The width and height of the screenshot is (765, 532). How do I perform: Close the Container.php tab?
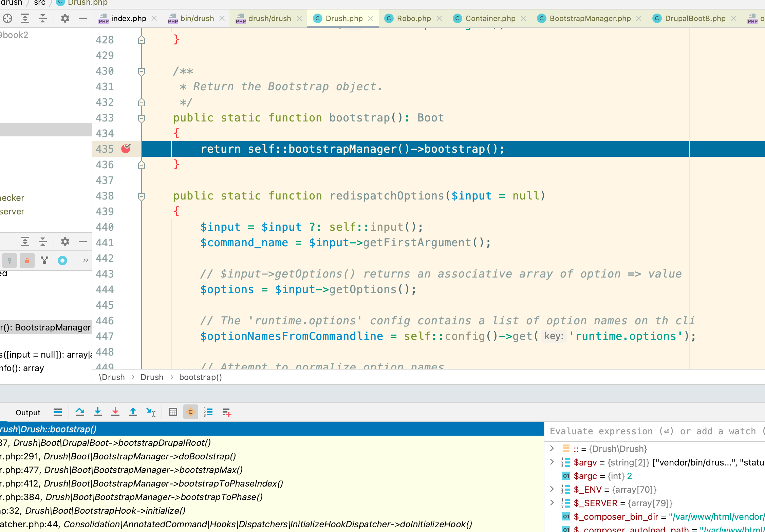coord(523,18)
